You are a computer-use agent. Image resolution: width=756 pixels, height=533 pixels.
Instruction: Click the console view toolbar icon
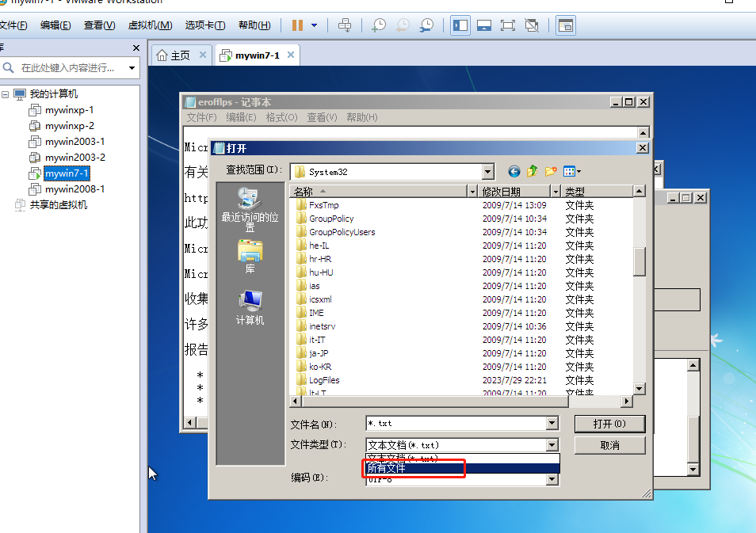coord(566,25)
